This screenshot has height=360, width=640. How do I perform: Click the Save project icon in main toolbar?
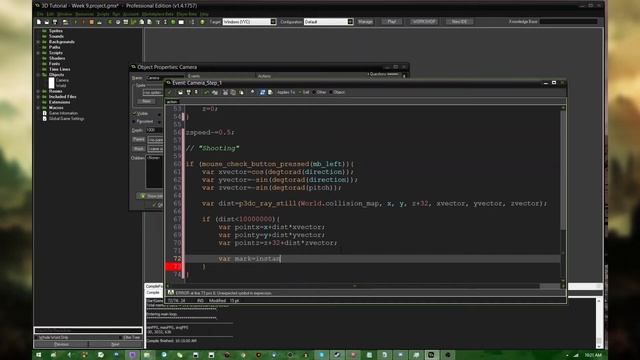55,22
